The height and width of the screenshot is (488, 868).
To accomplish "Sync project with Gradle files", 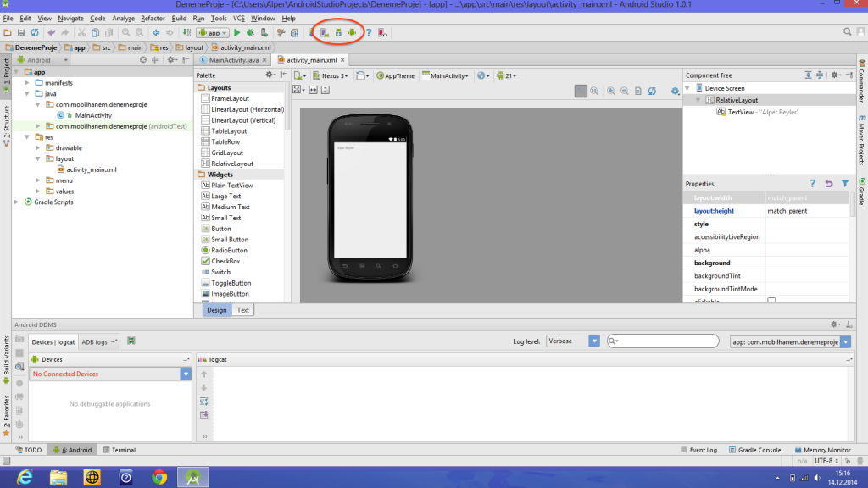I will [x=312, y=31].
